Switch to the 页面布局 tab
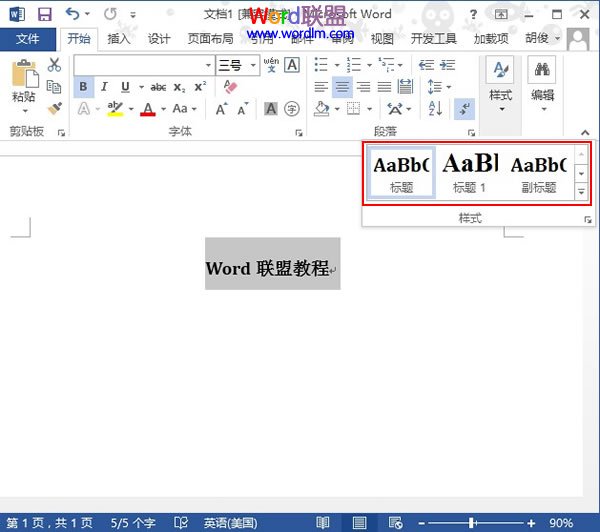The image size is (600, 532). [210, 39]
